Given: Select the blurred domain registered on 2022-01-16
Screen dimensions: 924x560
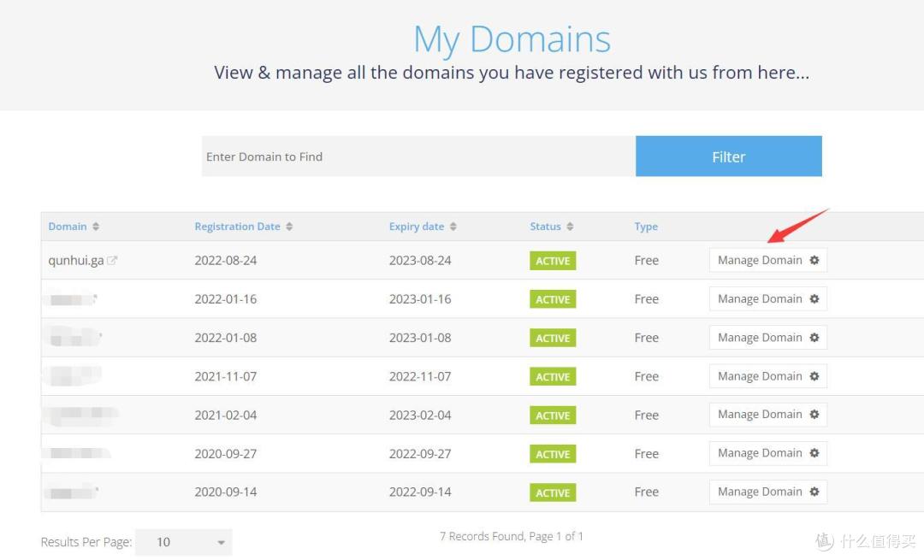Looking at the screenshot, I should coord(73,299).
